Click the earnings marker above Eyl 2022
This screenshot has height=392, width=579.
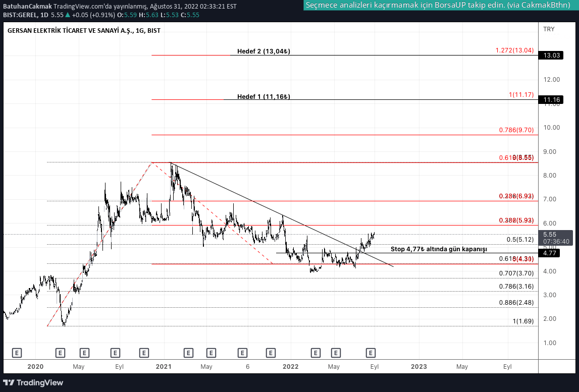[x=371, y=353]
